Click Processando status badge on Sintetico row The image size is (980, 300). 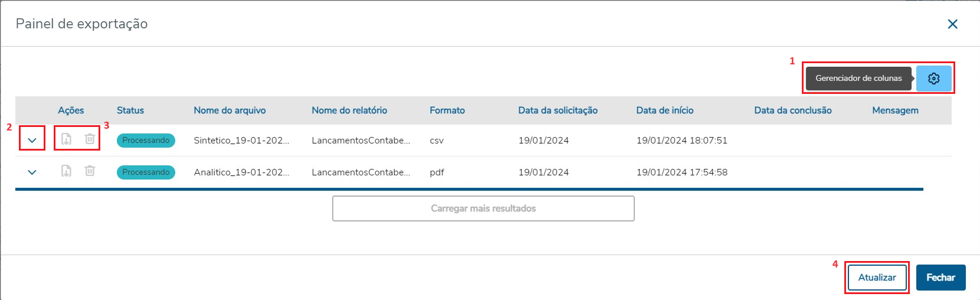point(146,141)
